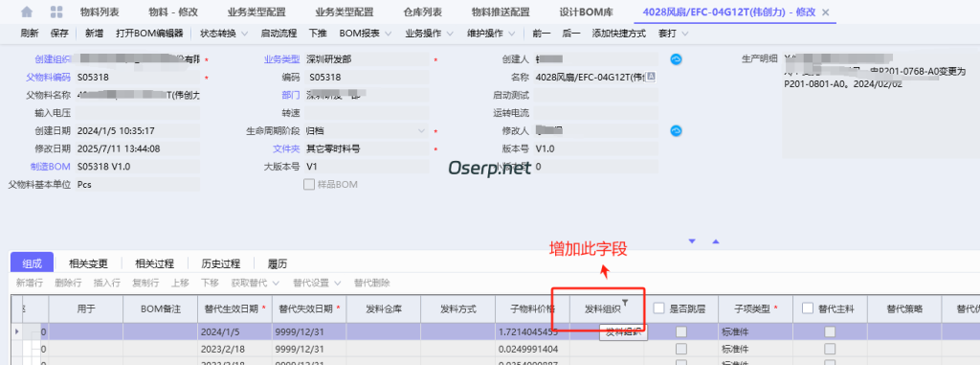Click the 下推 button

click(x=318, y=34)
